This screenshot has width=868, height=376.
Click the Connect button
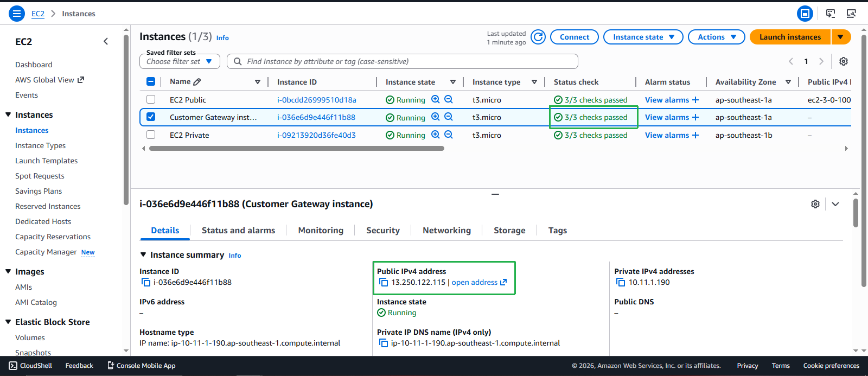pos(575,37)
